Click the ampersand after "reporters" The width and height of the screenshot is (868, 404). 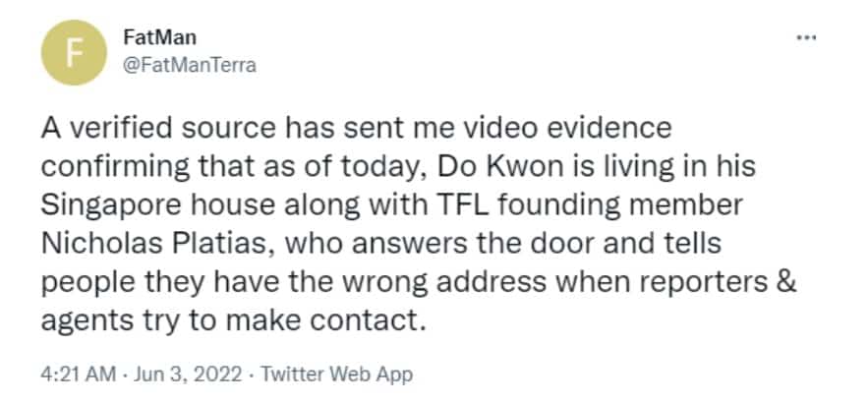click(787, 283)
